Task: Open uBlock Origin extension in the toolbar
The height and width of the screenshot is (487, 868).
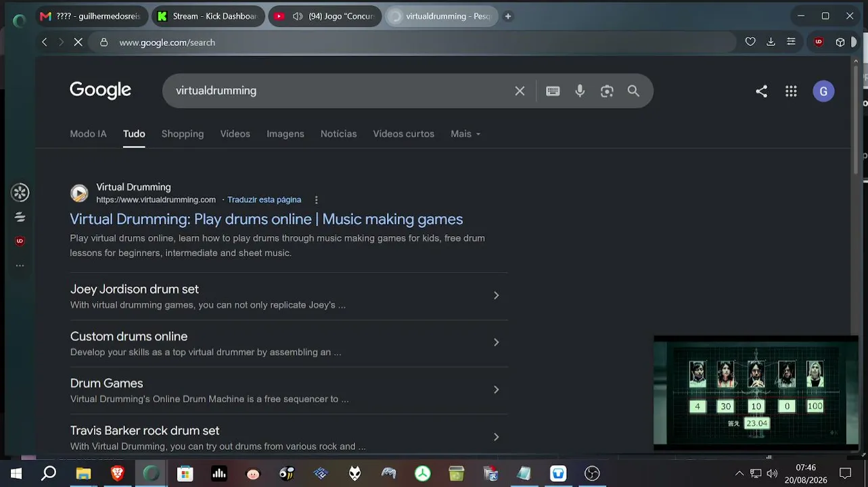Action: click(x=819, y=42)
